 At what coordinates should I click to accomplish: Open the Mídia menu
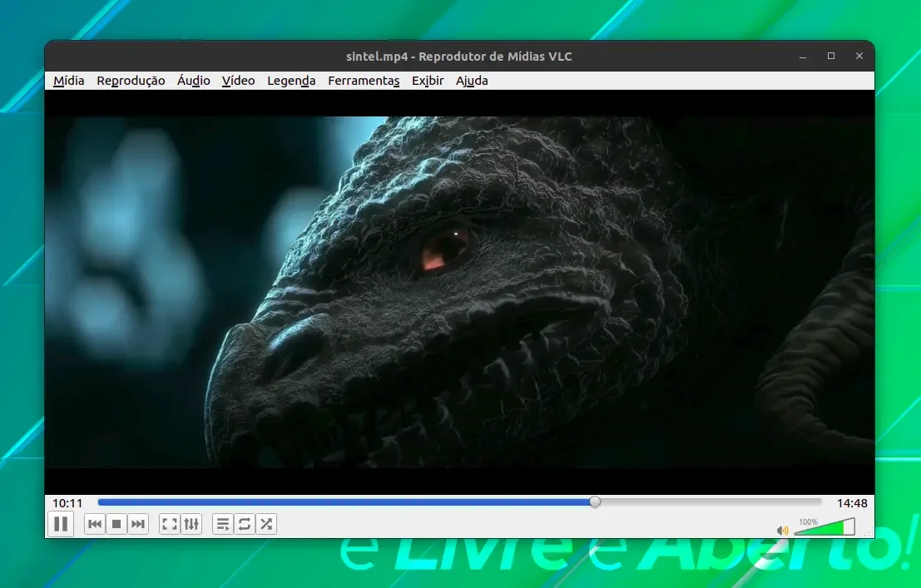(x=69, y=81)
